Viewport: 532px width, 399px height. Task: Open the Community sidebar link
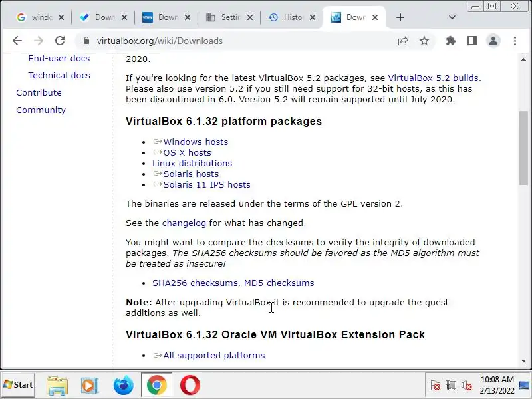pos(41,110)
